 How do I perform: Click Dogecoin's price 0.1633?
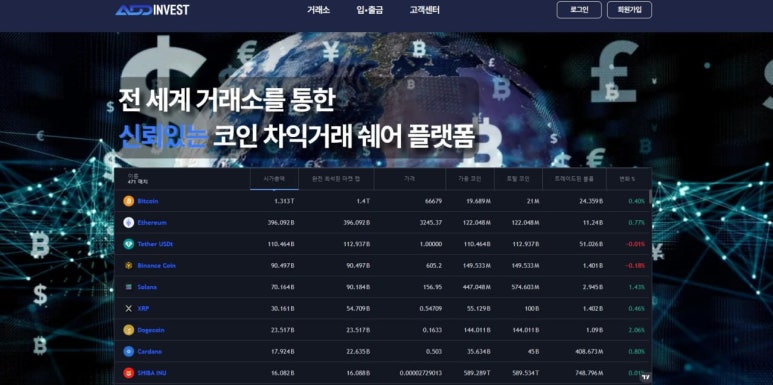click(x=432, y=330)
